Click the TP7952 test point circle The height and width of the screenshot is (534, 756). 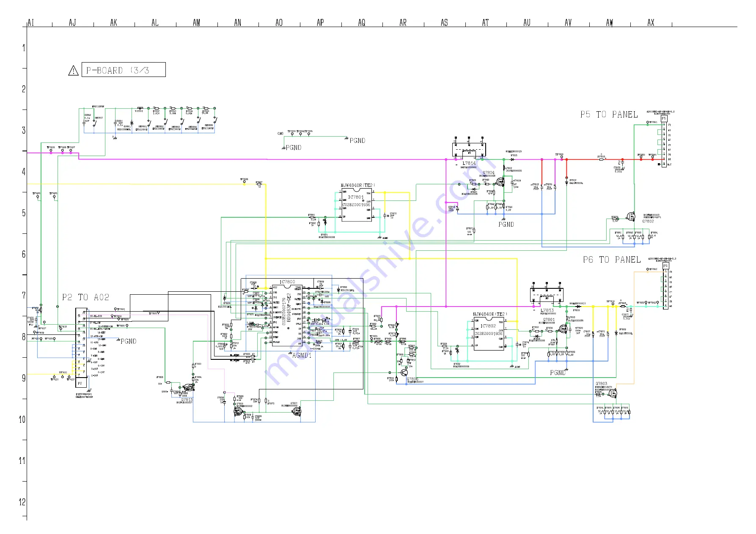click(648, 269)
